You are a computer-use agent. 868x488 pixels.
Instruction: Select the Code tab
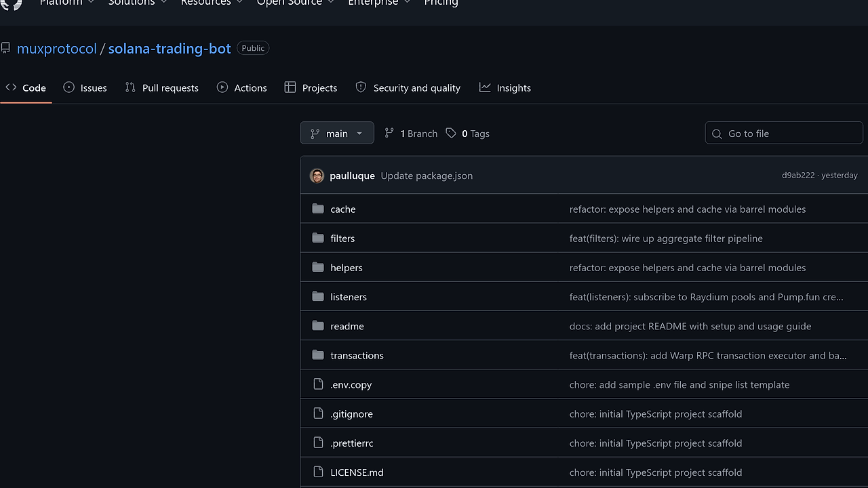(x=26, y=88)
